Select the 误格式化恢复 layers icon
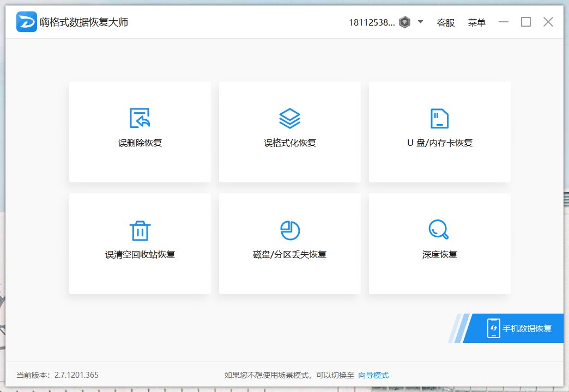569x392 pixels. coord(289,118)
